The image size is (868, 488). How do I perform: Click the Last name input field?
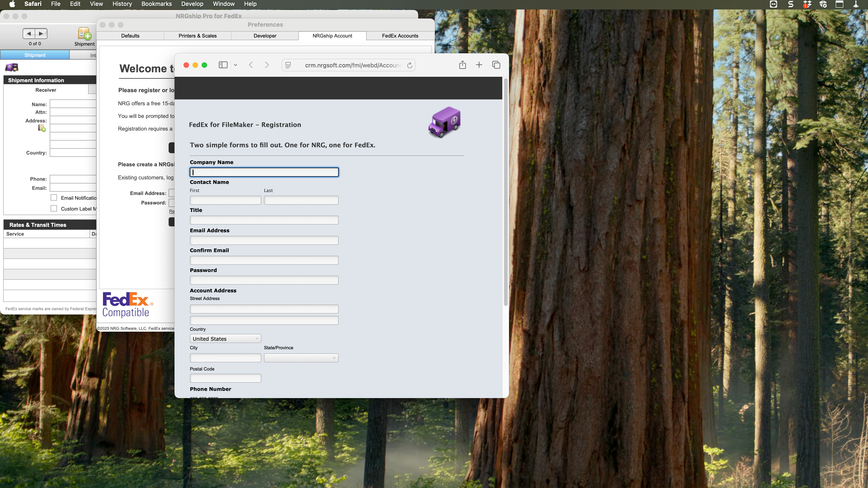301,200
